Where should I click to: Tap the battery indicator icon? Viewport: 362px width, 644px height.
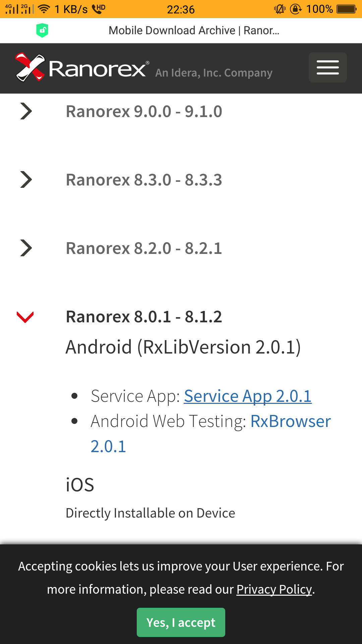[x=347, y=9]
